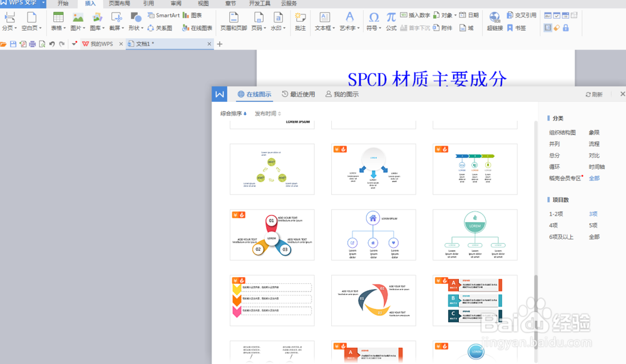The image size is (626, 364).
Task: Save document with the floppy disk icon
Action: [x=13, y=44]
